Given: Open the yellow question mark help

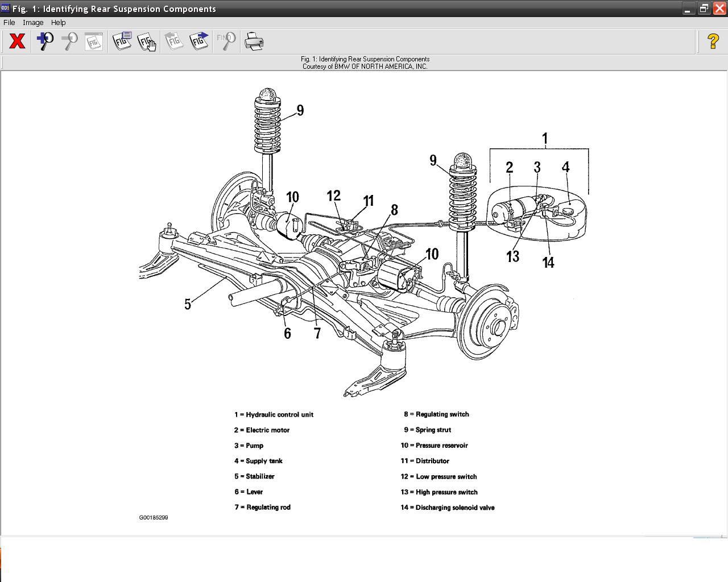Looking at the screenshot, I should coord(713,41).
